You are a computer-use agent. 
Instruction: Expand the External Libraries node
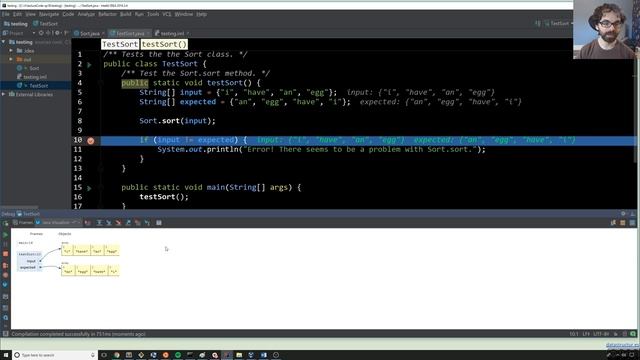coord(4,94)
